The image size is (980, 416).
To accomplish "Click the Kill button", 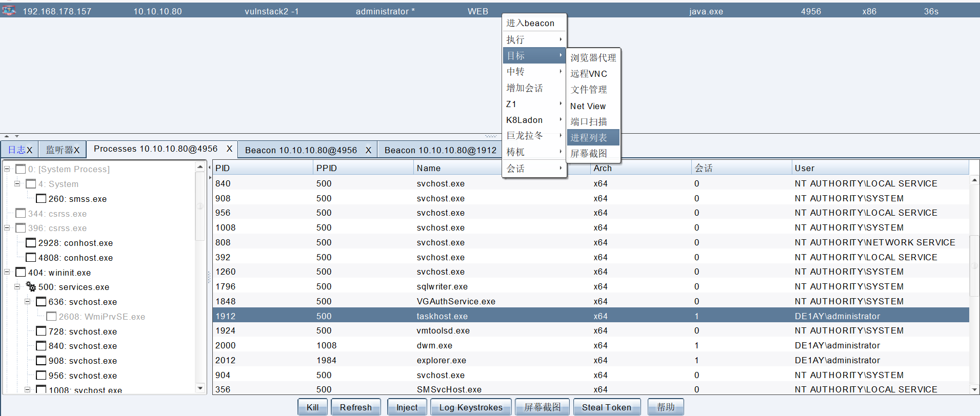I will [313, 407].
